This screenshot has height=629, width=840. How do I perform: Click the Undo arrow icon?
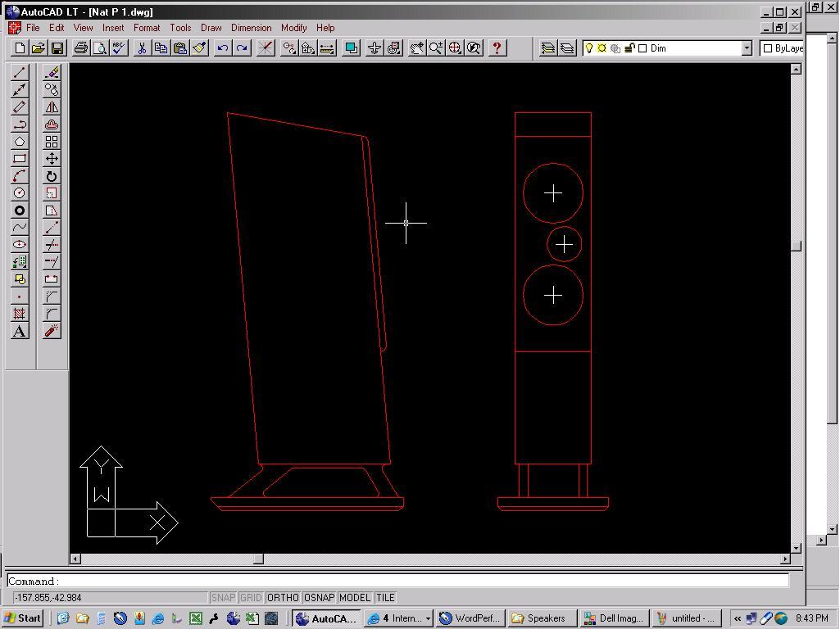[x=222, y=48]
